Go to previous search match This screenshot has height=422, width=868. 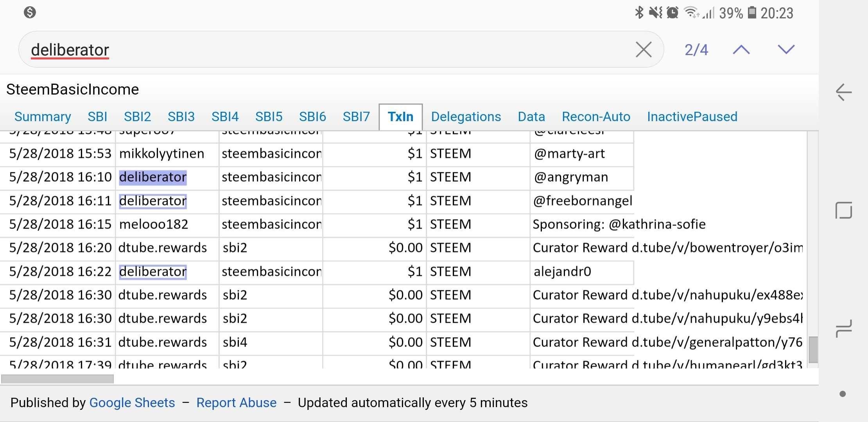pyautogui.click(x=741, y=50)
